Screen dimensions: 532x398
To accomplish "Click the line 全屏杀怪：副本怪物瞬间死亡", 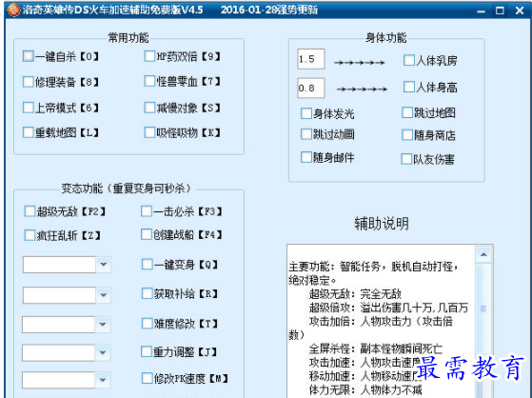I will coord(376,348).
